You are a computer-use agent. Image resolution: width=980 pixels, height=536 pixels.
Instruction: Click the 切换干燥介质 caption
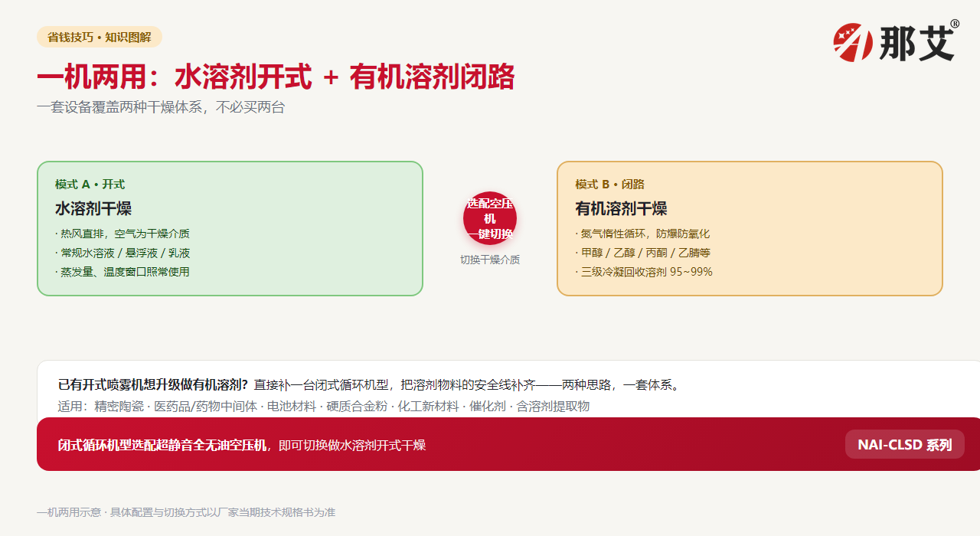[490, 260]
